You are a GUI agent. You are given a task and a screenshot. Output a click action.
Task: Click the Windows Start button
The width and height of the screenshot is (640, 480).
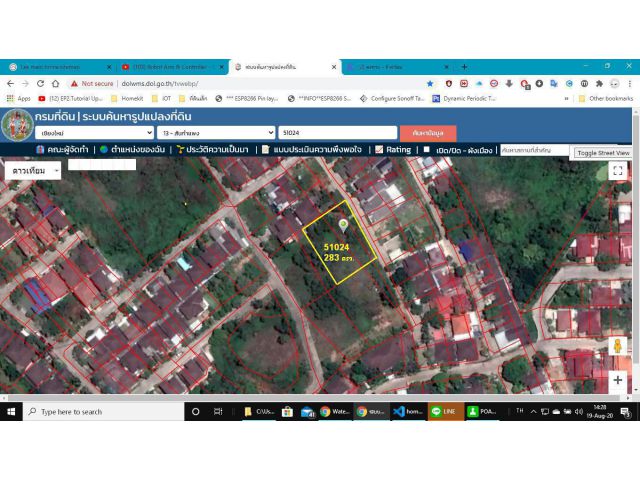coord(11,411)
